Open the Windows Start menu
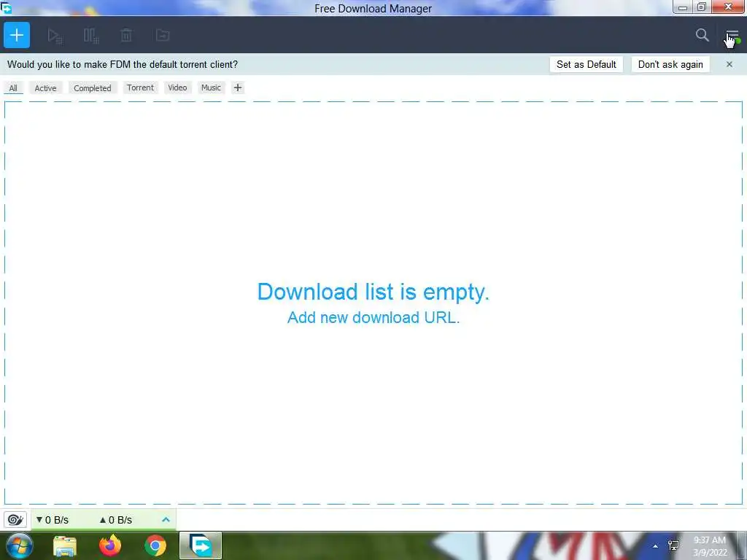 point(20,545)
